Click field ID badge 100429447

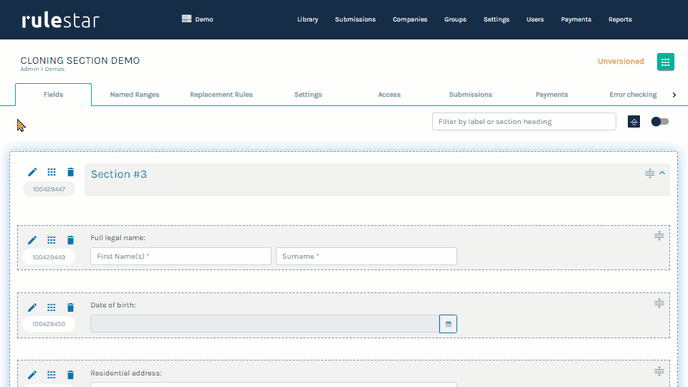point(49,189)
